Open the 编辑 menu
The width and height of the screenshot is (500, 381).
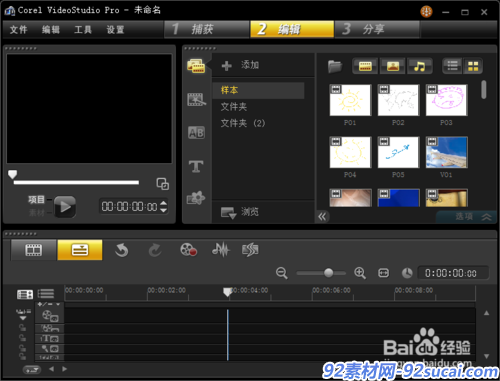click(51, 30)
